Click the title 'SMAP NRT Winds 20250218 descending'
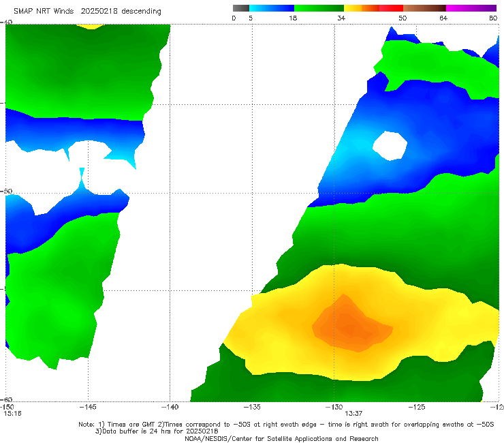 pos(87,12)
